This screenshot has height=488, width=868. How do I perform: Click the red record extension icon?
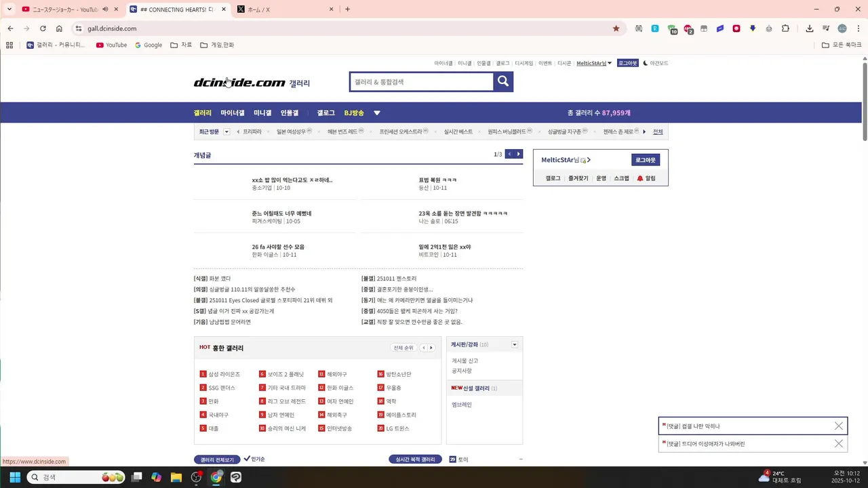[736, 28]
